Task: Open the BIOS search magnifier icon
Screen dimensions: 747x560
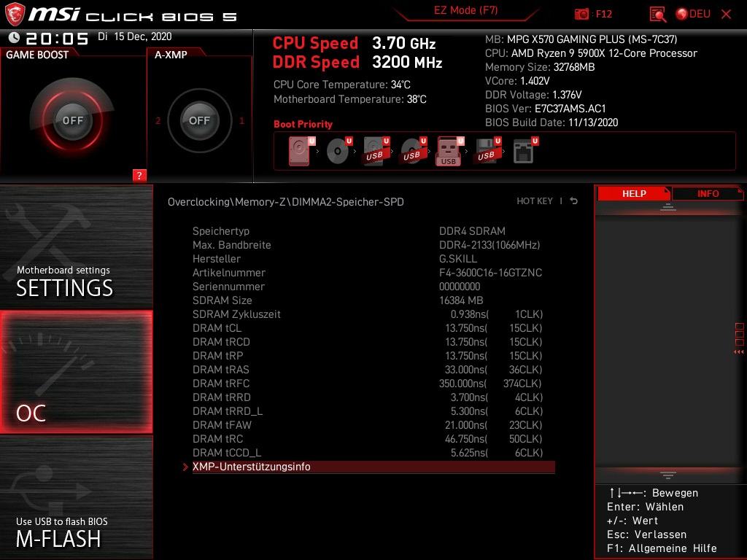Action: pyautogui.click(x=658, y=15)
